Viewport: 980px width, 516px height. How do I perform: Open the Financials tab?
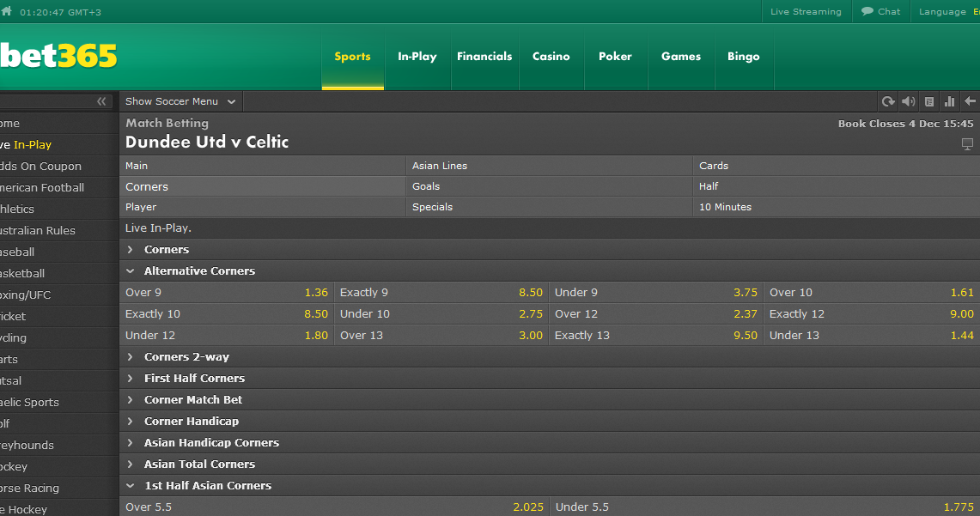pyautogui.click(x=484, y=57)
